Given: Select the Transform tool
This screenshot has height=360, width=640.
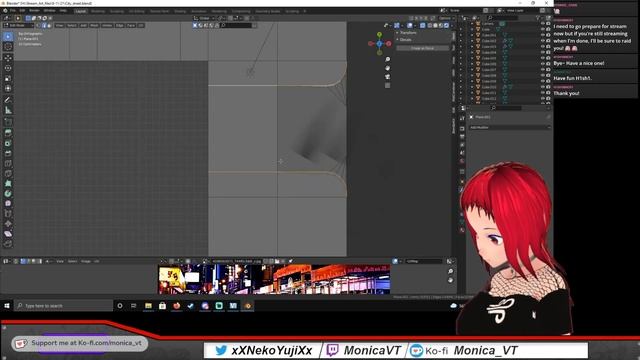Looking at the screenshot, I should pos(8,88).
